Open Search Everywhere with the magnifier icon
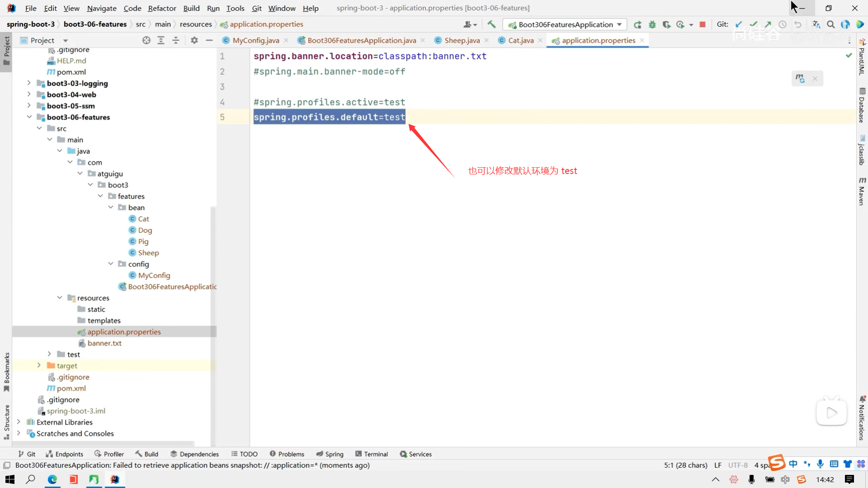868x488 pixels. coord(831,24)
